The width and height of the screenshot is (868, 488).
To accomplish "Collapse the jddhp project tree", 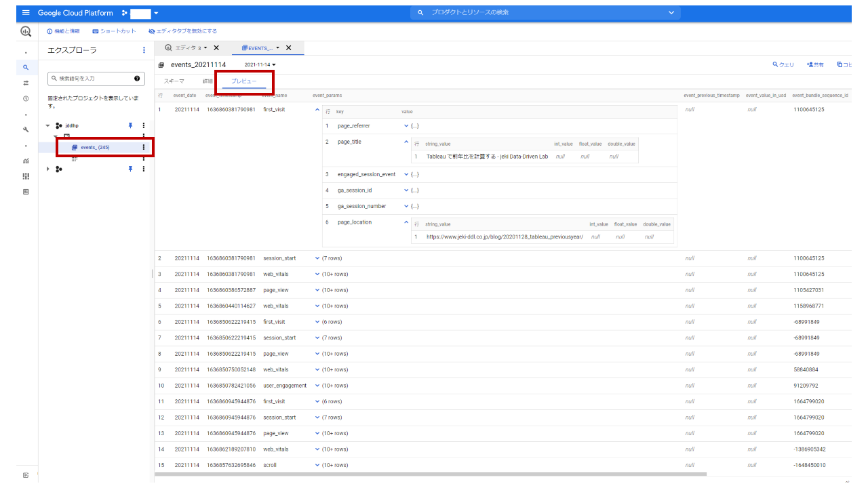I will 46,125.
